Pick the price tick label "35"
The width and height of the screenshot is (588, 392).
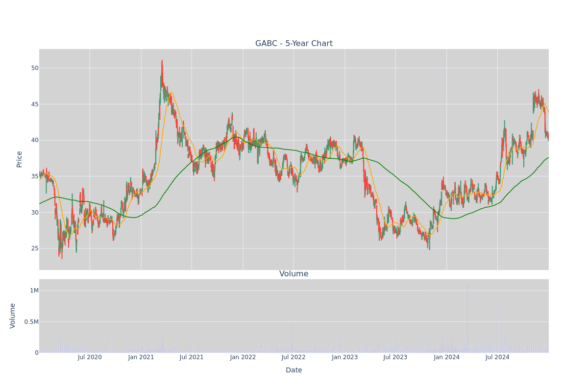(x=35, y=176)
